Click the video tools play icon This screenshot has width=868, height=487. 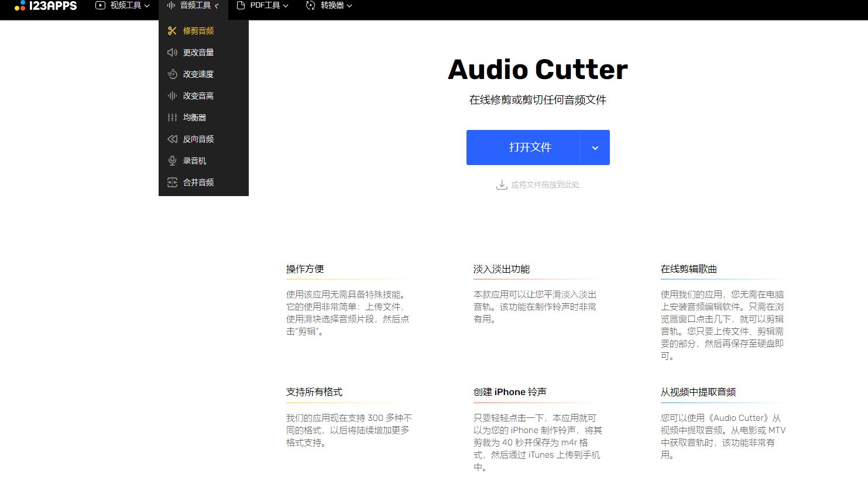100,5
